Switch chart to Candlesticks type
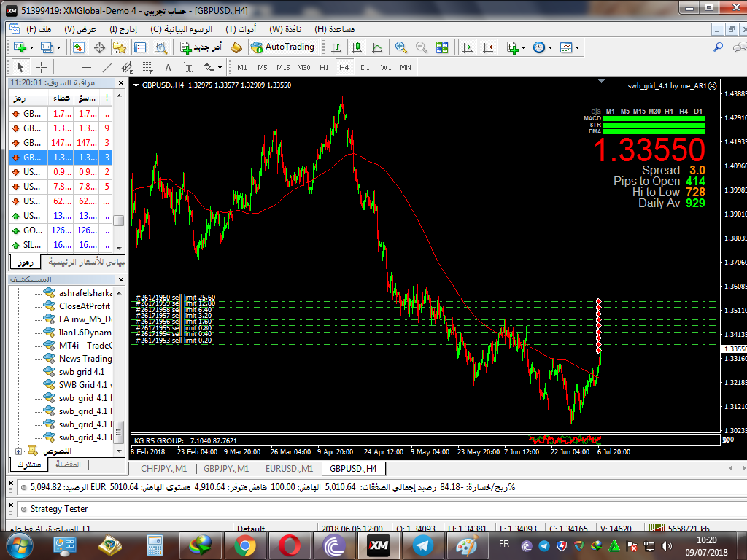747x560 pixels. [356, 47]
